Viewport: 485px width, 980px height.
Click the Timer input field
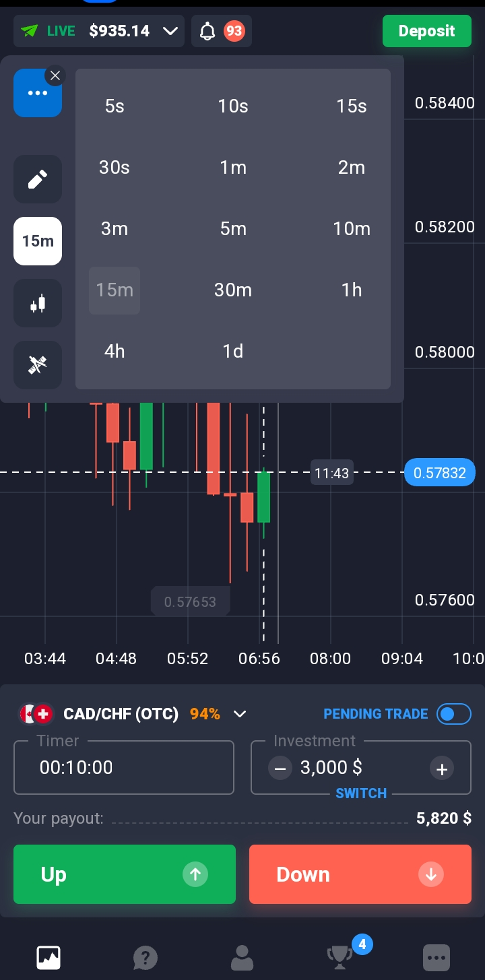pos(124,768)
